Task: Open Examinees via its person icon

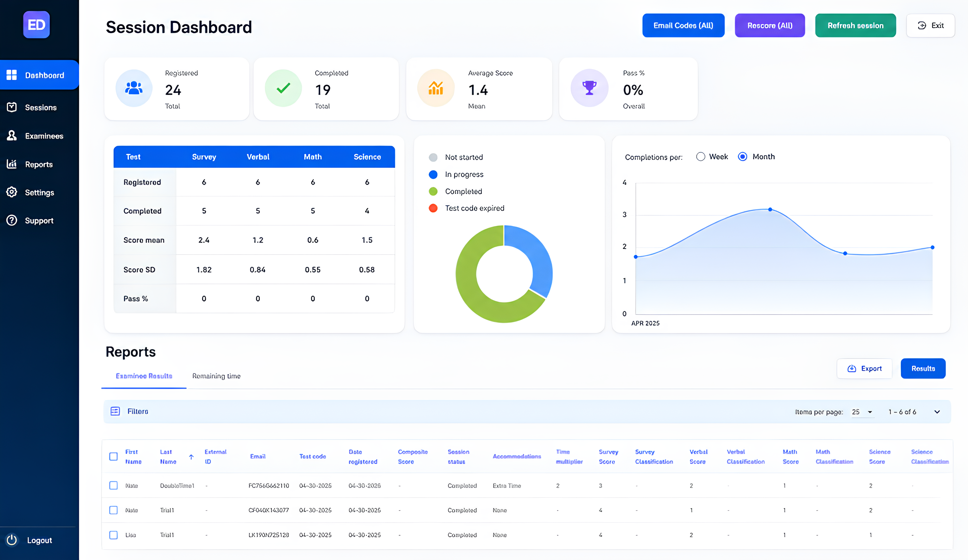Action: [12, 136]
